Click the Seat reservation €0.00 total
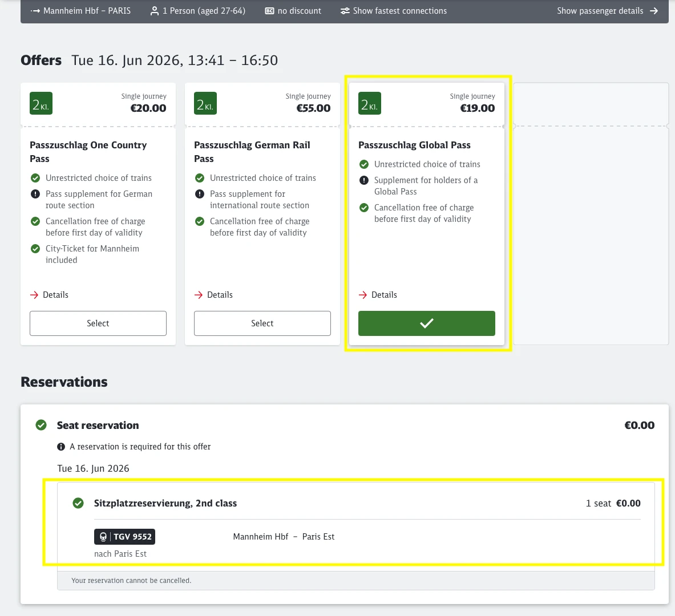675x616 pixels. (x=639, y=425)
